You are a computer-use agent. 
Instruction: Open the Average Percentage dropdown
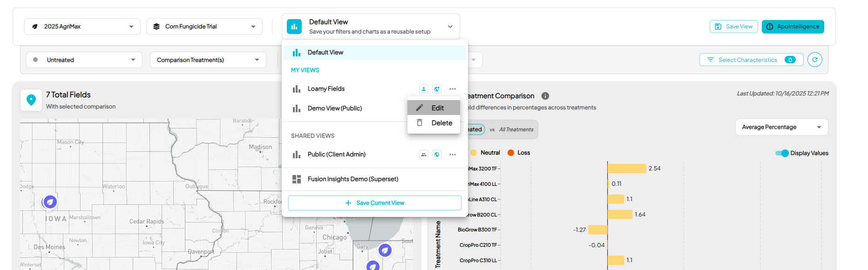[x=781, y=127]
